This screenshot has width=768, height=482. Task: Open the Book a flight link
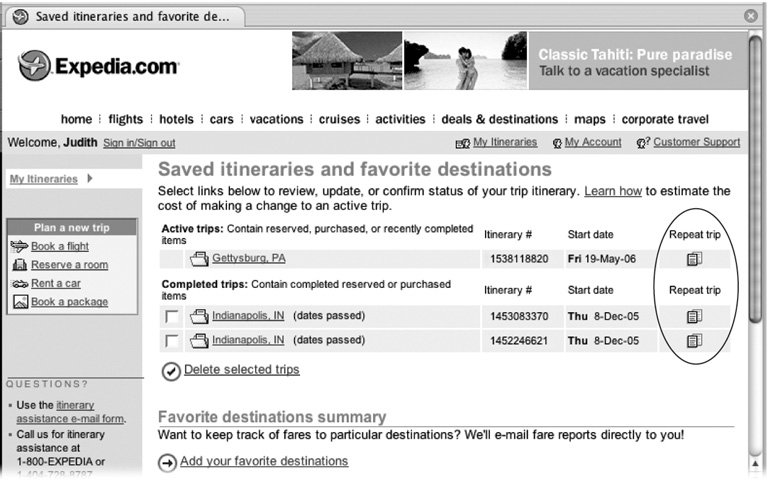coord(59,246)
